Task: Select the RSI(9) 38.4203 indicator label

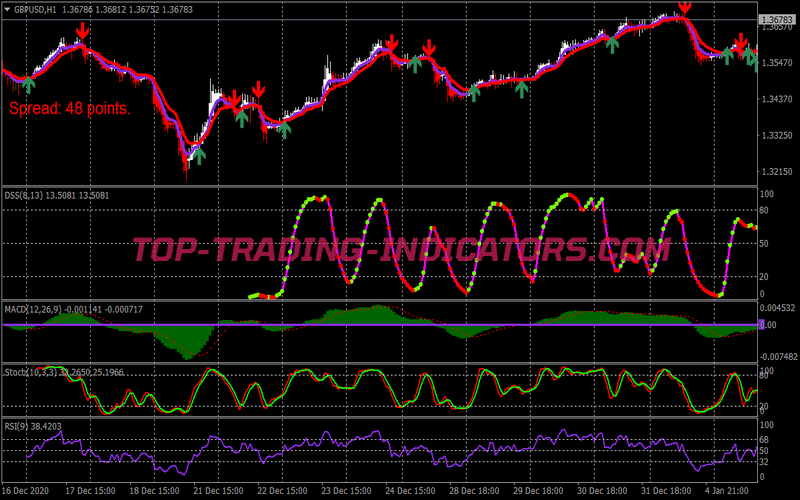Action: [x=33, y=426]
